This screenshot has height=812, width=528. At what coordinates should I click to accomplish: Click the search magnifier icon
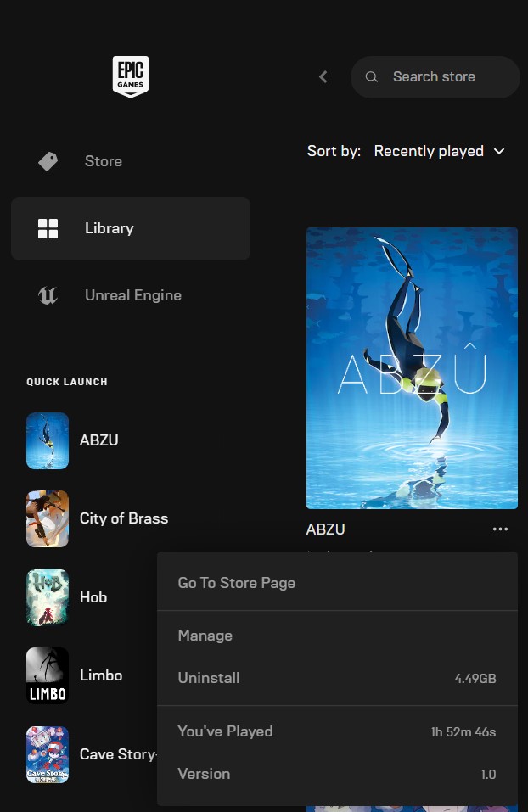(372, 77)
